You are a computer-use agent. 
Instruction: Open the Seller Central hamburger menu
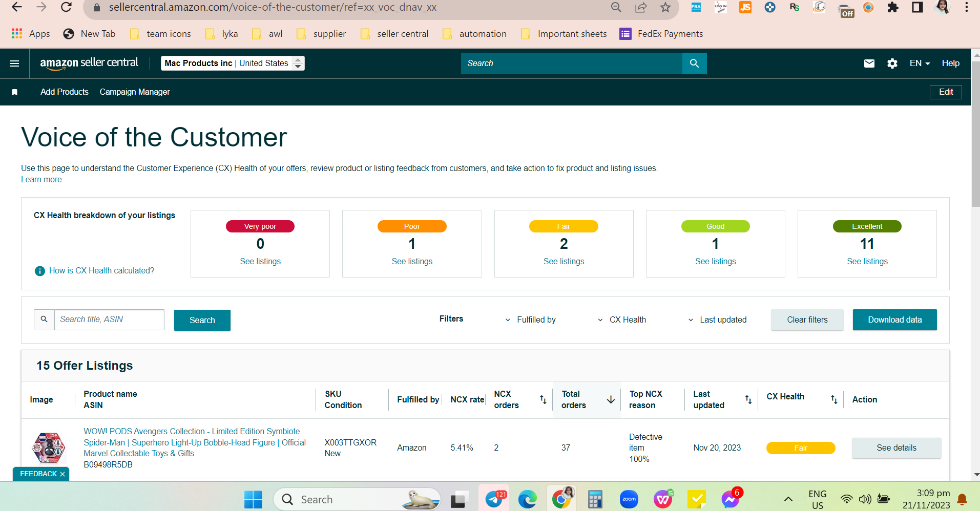tap(14, 63)
